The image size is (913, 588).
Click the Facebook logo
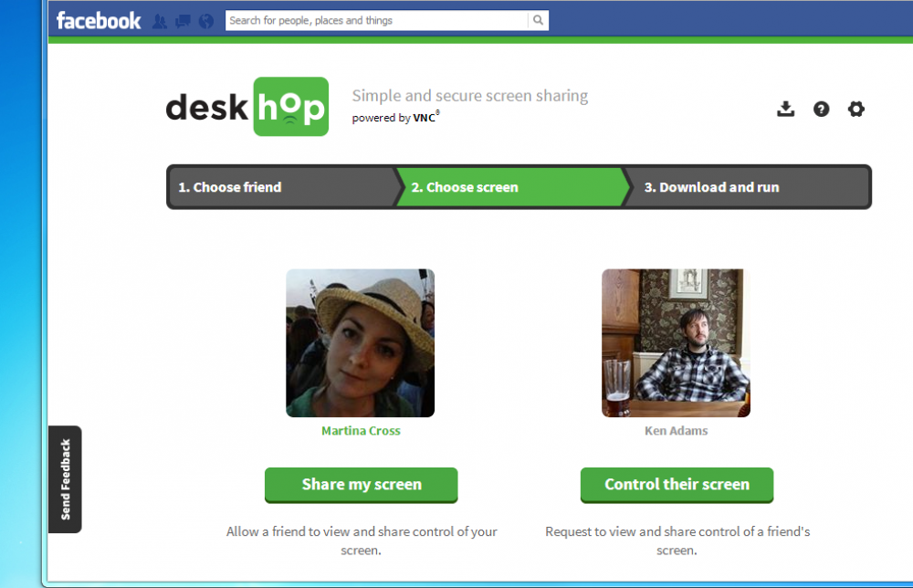point(99,21)
